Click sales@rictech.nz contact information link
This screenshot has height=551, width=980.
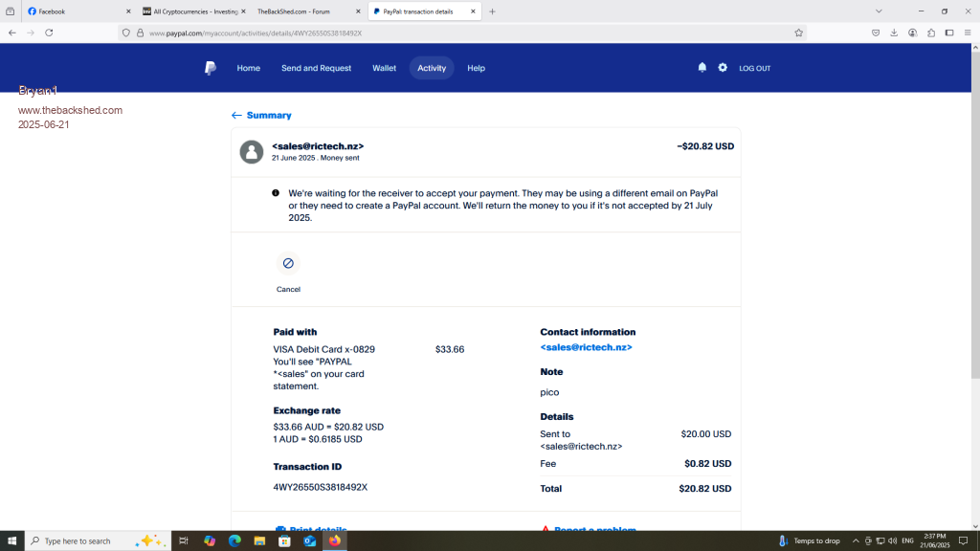[586, 347]
